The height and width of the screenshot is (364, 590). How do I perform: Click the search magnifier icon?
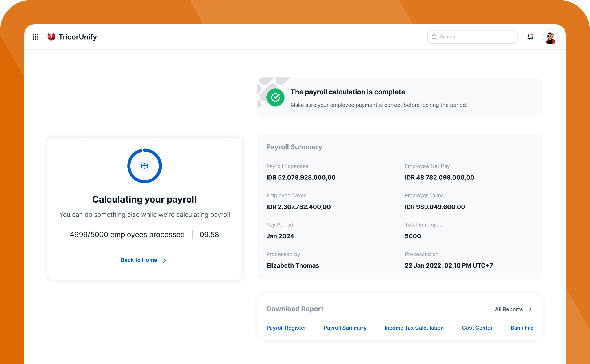click(x=434, y=37)
